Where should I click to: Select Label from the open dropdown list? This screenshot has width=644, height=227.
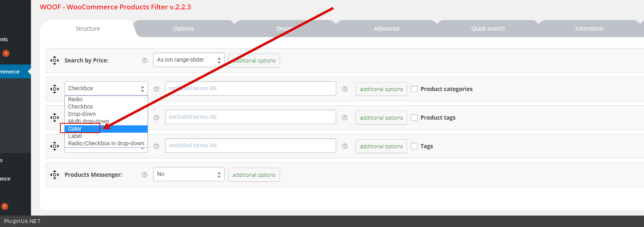pyautogui.click(x=106, y=136)
